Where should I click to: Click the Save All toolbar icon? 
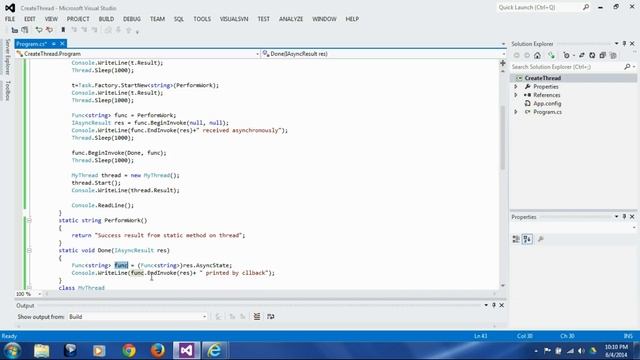point(25,30)
